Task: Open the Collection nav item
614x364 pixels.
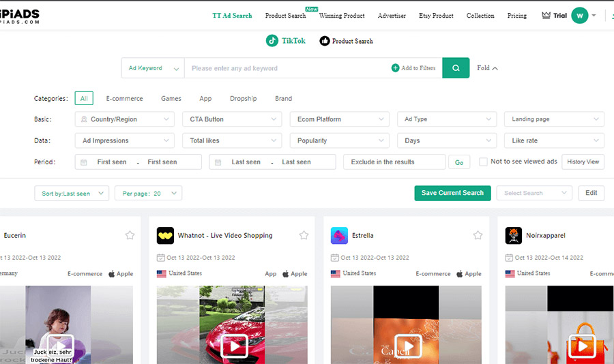Action: (x=480, y=16)
